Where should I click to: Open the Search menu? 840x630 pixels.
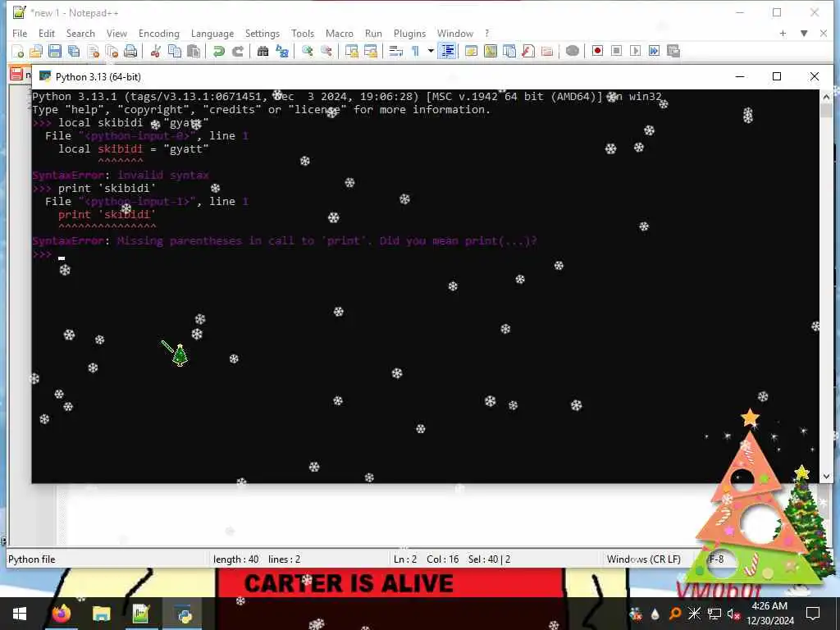(80, 33)
